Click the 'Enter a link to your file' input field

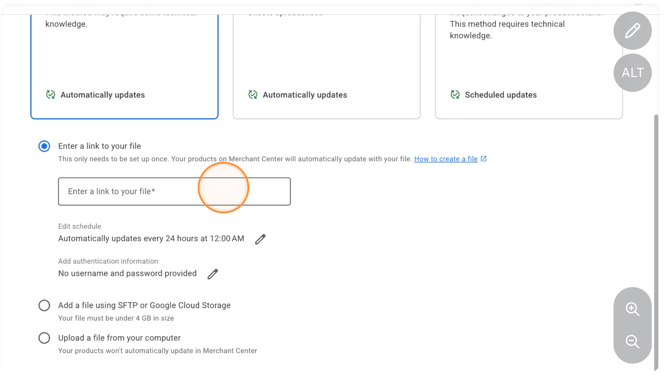174,191
